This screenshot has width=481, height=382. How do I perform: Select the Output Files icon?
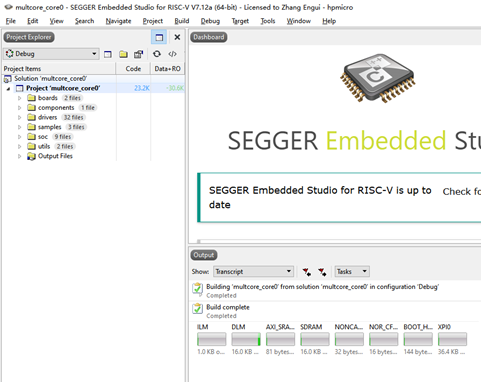pyautogui.click(x=31, y=156)
